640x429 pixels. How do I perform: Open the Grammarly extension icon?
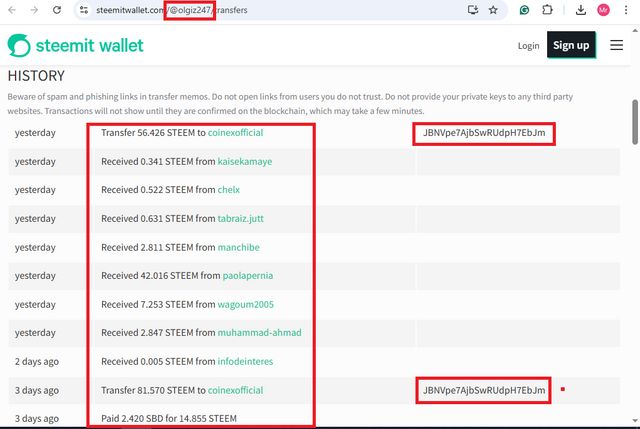524,10
